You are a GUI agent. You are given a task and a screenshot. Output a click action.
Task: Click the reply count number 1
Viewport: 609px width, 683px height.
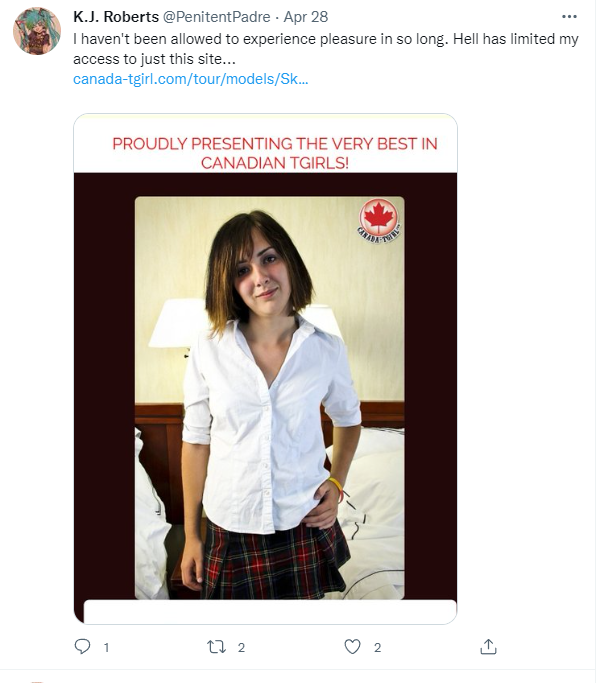point(106,648)
